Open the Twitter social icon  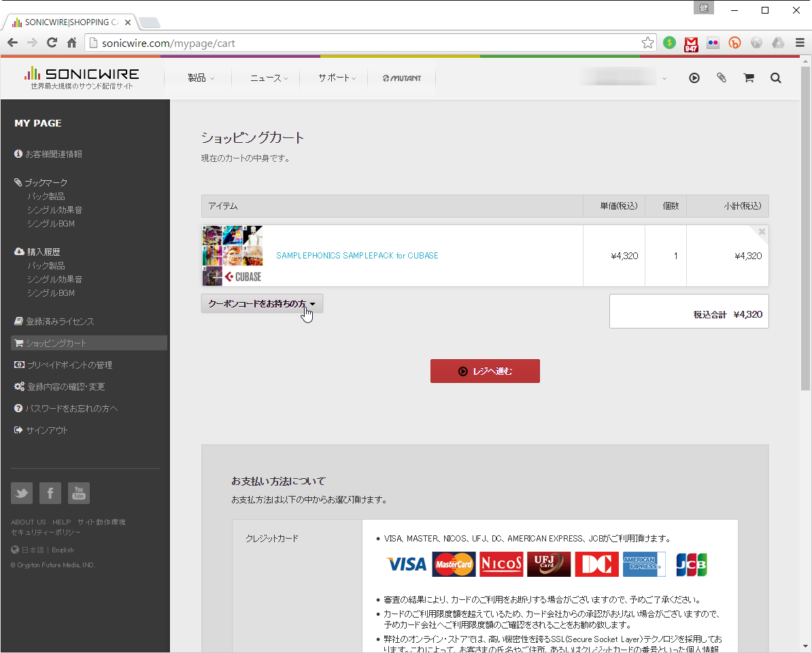coord(22,493)
